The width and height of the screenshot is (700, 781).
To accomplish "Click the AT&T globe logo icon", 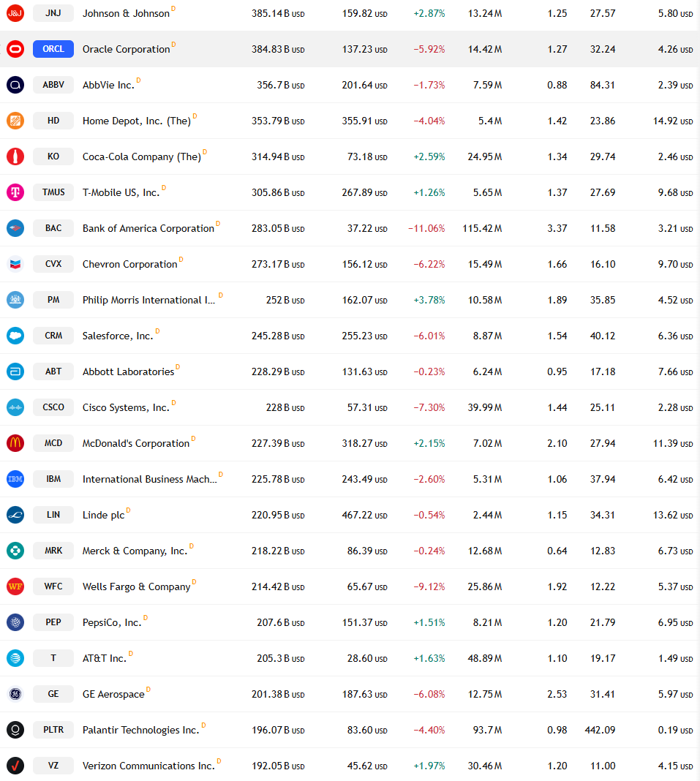I will tap(15, 658).
